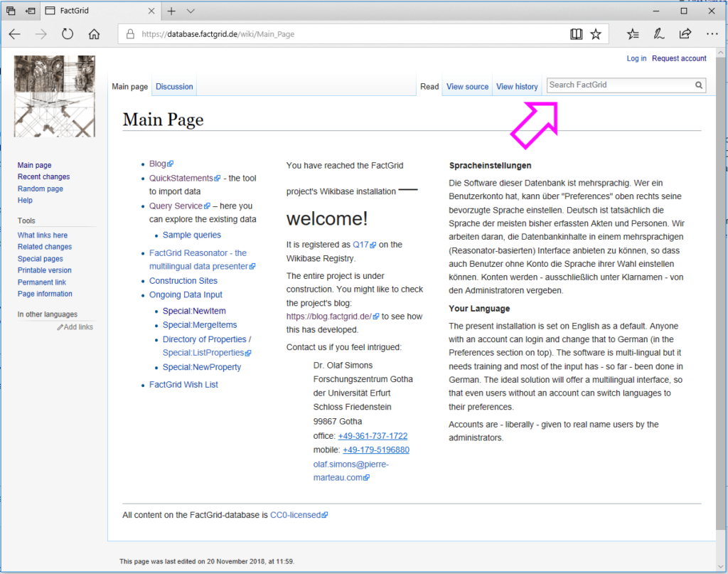Select the FactGrid browser tab

(x=100, y=11)
